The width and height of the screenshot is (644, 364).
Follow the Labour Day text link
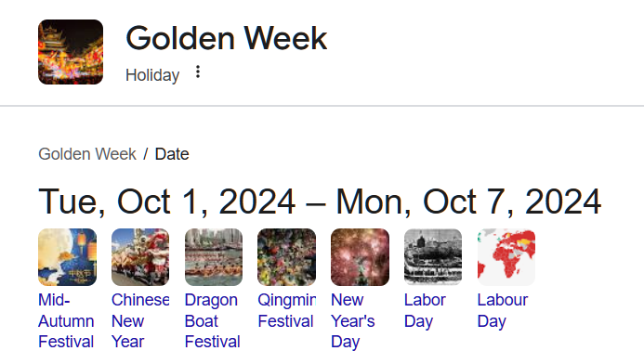[503, 311]
